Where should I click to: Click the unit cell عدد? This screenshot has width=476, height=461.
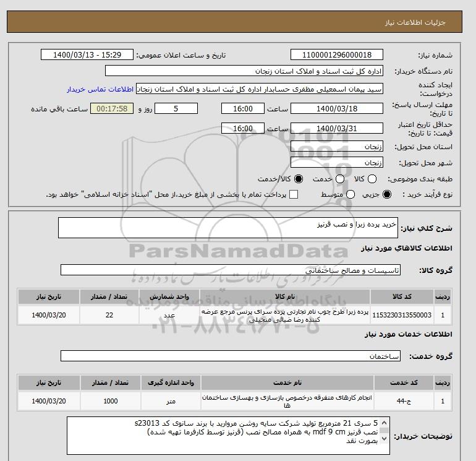pos(169,315)
